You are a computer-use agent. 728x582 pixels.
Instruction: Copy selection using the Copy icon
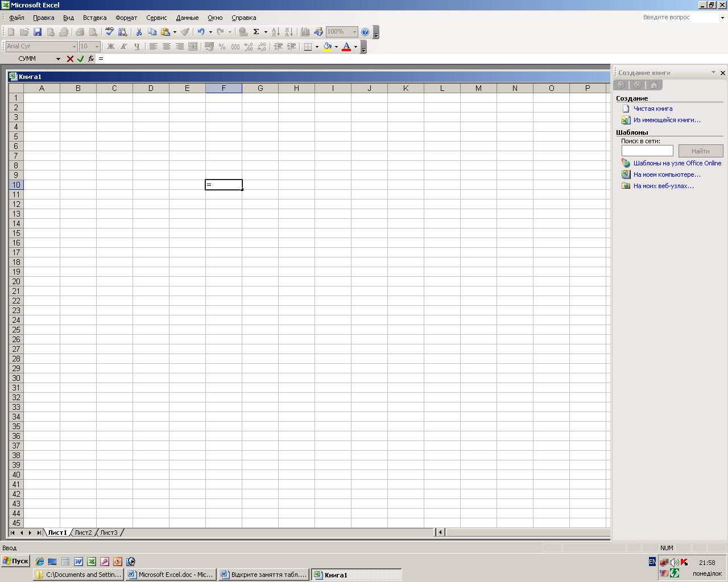tap(152, 32)
